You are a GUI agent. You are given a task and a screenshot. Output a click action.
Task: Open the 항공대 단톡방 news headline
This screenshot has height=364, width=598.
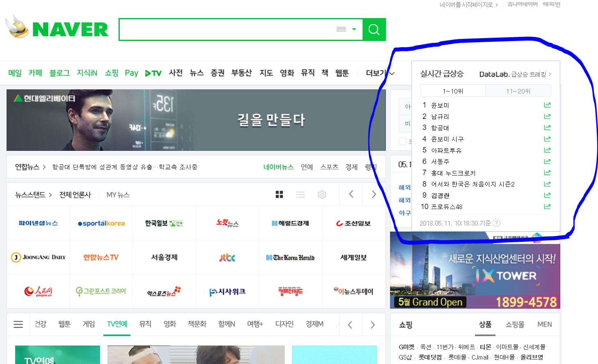pyautogui.click(x=125, y=167)
